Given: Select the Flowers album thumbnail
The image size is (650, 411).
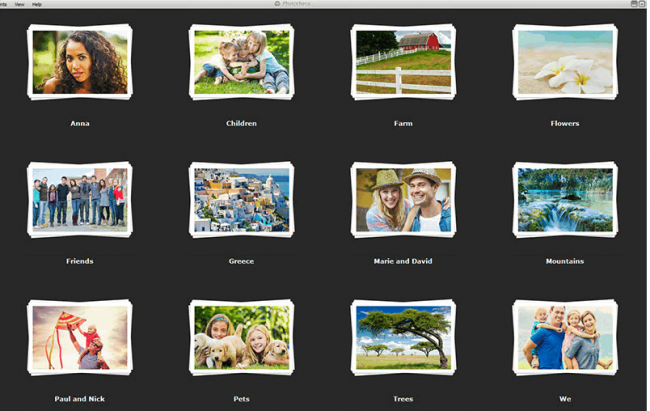Looking at the screenshot, I should pyautogui.click(x=565, y=62).
